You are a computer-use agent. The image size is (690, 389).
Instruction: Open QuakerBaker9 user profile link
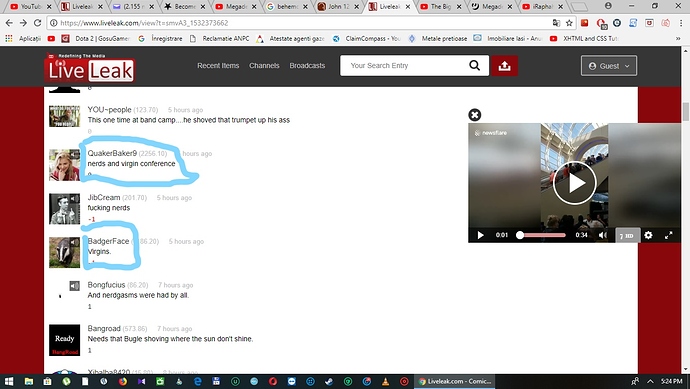112,153
